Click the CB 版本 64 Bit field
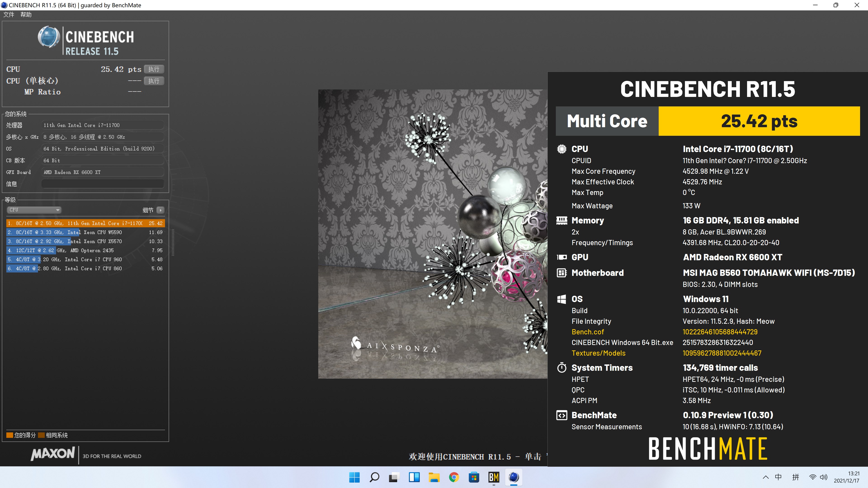868x488 pixels. (102, 160)
